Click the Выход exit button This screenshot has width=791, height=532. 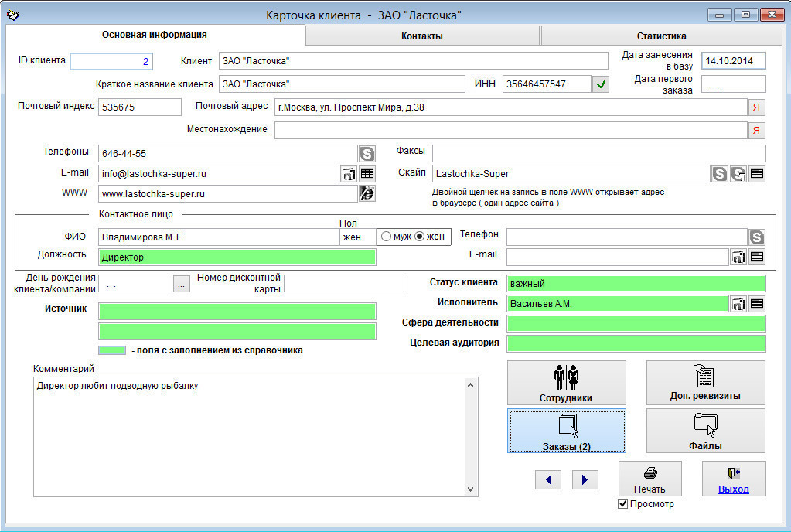pyautogui.click(x=733, y=479)
